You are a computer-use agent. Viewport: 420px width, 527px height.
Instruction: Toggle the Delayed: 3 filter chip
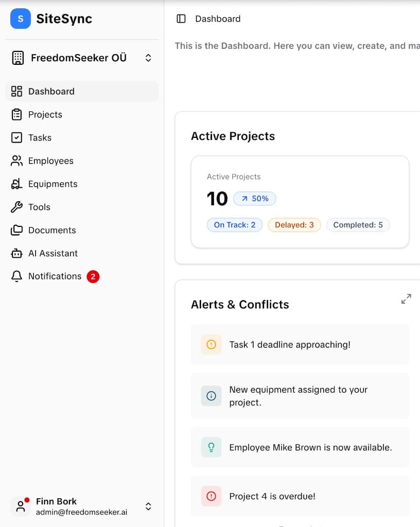pos(294,225)
